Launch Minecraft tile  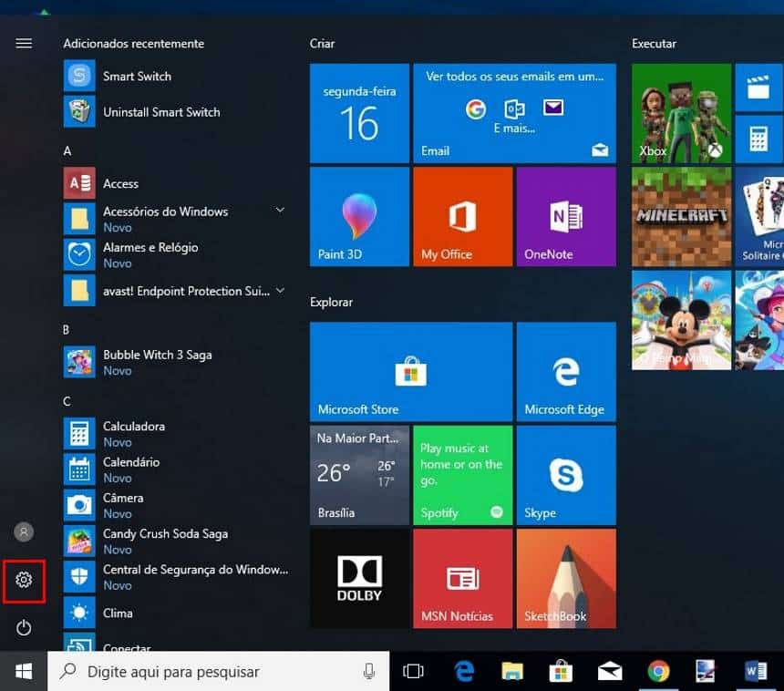click(682, 216)
